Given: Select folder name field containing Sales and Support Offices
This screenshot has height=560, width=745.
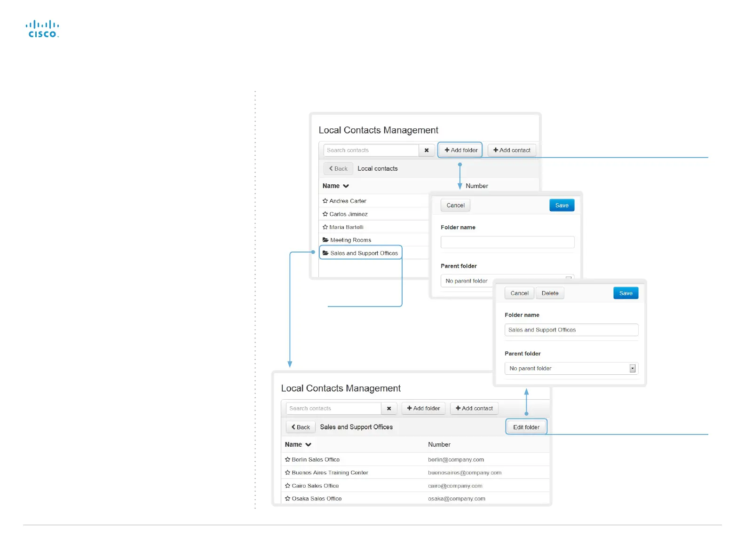Looking at the screenshot, I should [571, 330].
